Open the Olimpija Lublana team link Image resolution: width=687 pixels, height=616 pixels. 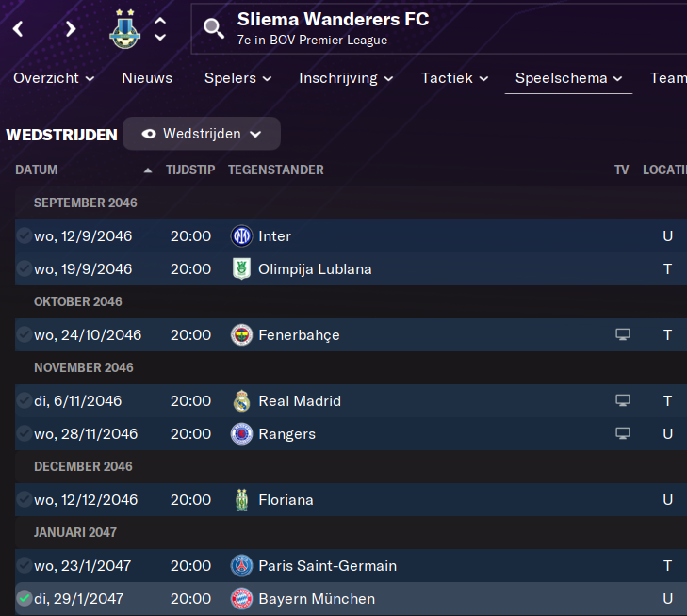315,269
